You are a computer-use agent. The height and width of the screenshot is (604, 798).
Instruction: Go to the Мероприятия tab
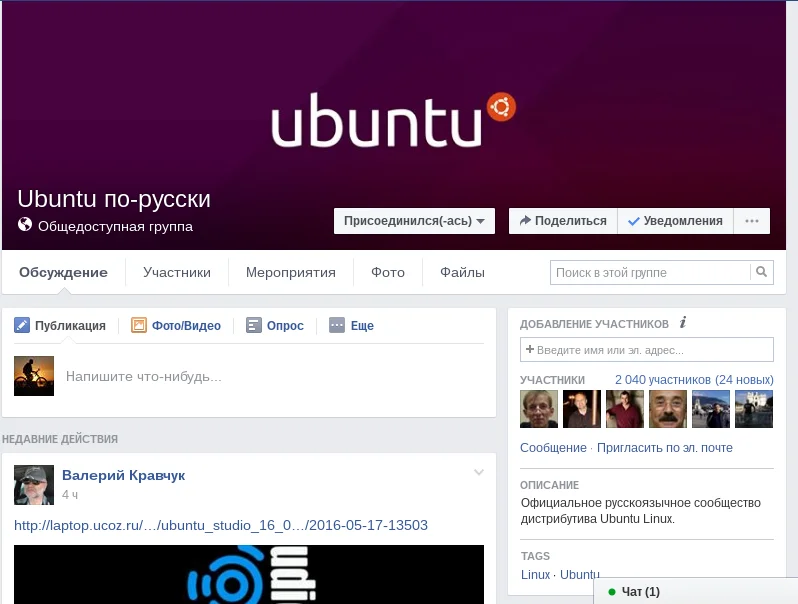click(x=291, y=272)
